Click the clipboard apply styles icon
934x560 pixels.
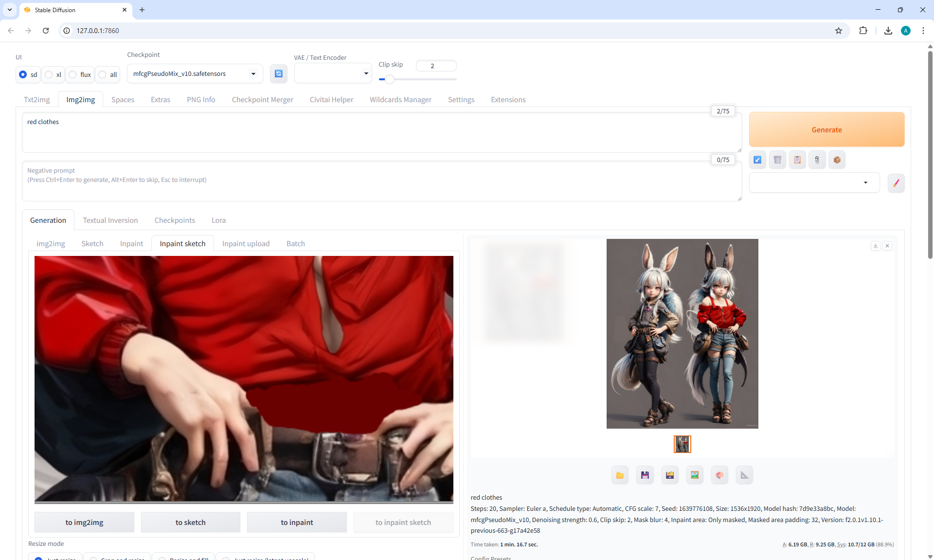[x=797, y=160]
